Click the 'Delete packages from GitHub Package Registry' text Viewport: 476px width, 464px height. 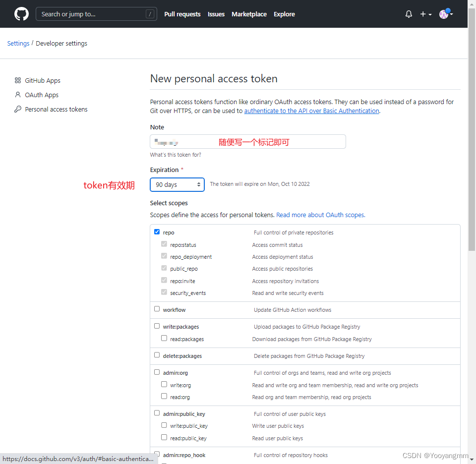point(309,356)
